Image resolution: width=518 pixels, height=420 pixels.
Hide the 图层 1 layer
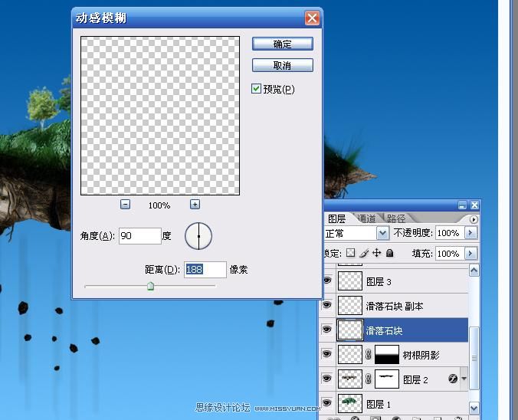coord(327,403)
